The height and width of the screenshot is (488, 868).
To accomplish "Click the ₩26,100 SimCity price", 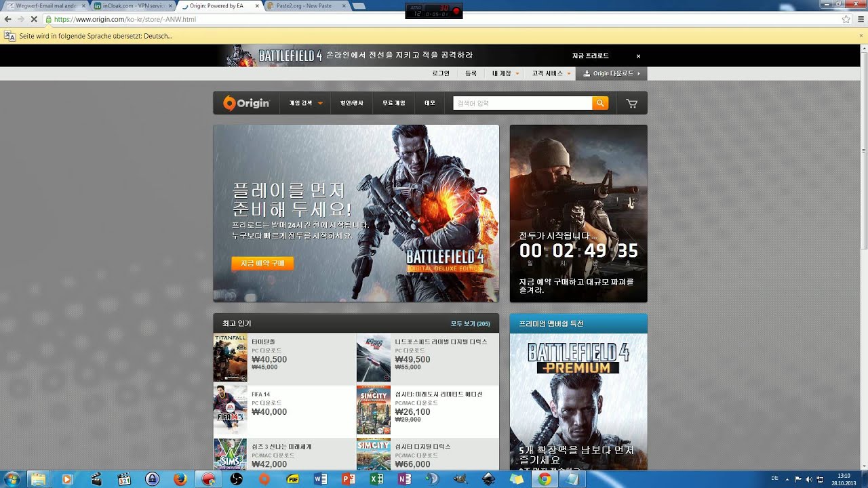I will [412, 411].
